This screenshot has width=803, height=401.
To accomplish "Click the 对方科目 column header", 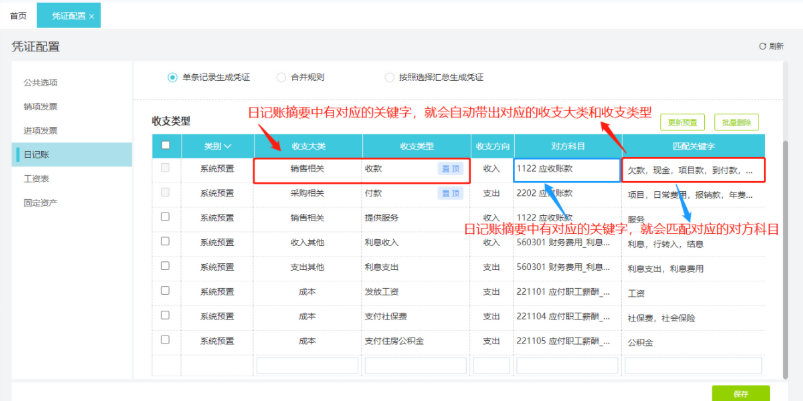I will (568, 146).
